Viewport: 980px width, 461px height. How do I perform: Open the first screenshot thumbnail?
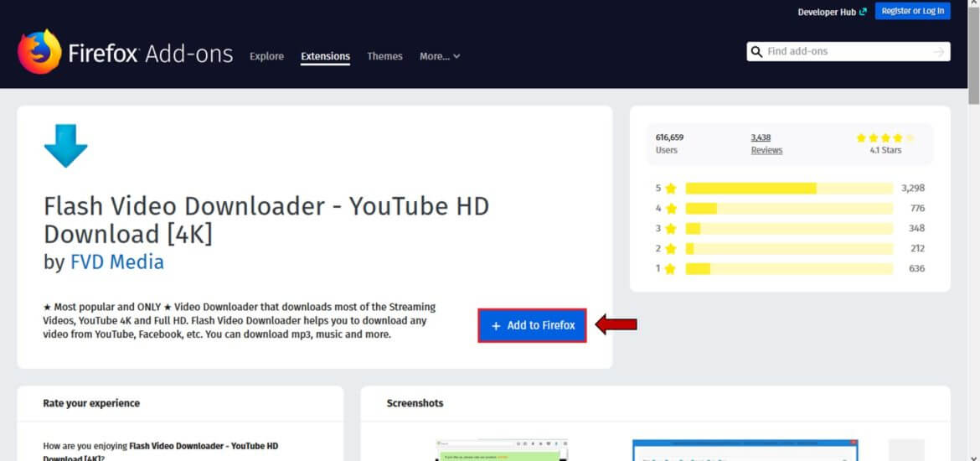pyautogui.click(x=502, y=450)
